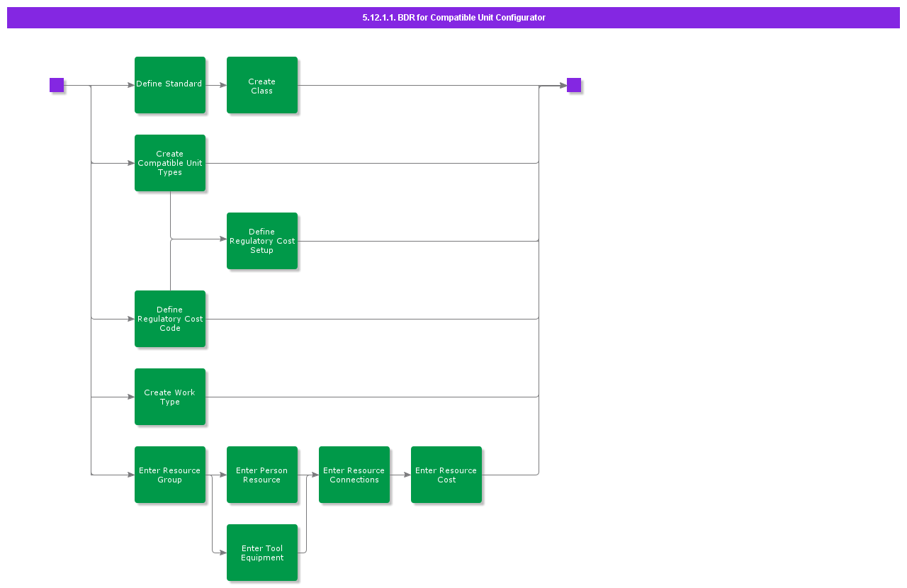907x588 pixels.
Task: Open the Create Compatible Unit Types step
Action: point(170,163)
